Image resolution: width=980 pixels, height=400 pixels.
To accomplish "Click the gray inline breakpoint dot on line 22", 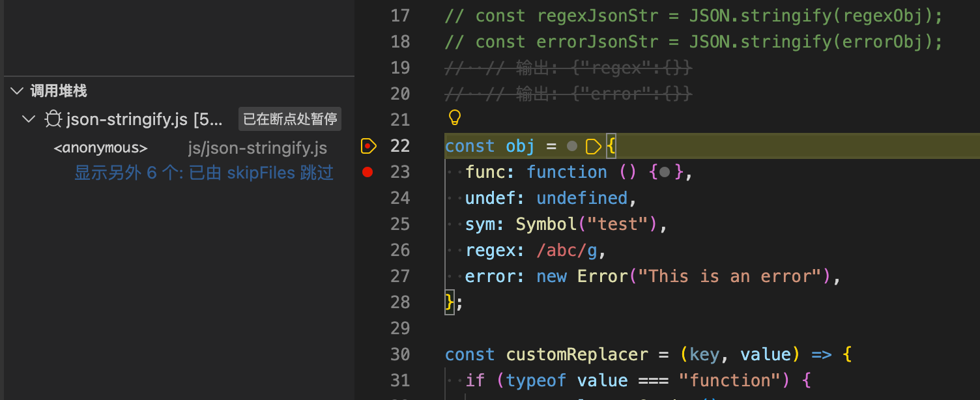I will tap(572, 146).
